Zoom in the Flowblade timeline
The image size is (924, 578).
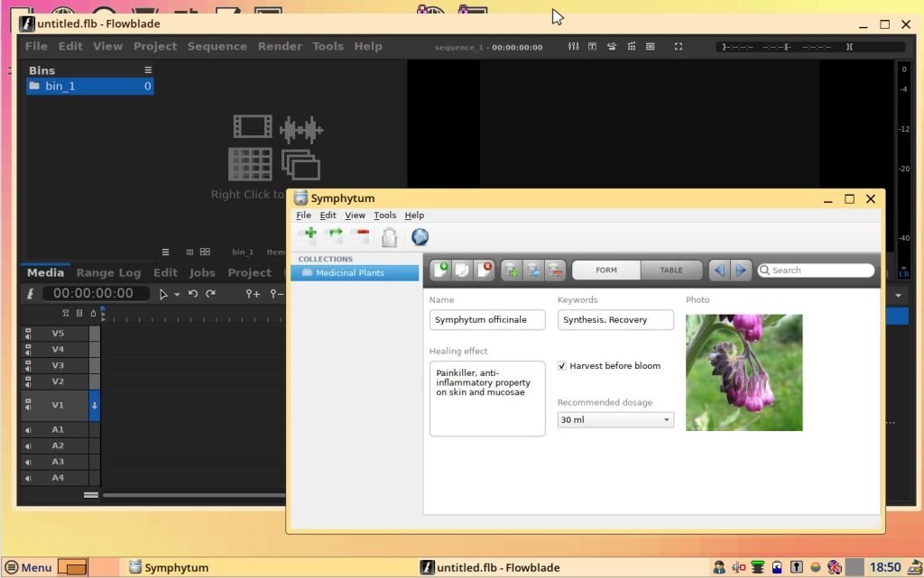tap(253, 293)
